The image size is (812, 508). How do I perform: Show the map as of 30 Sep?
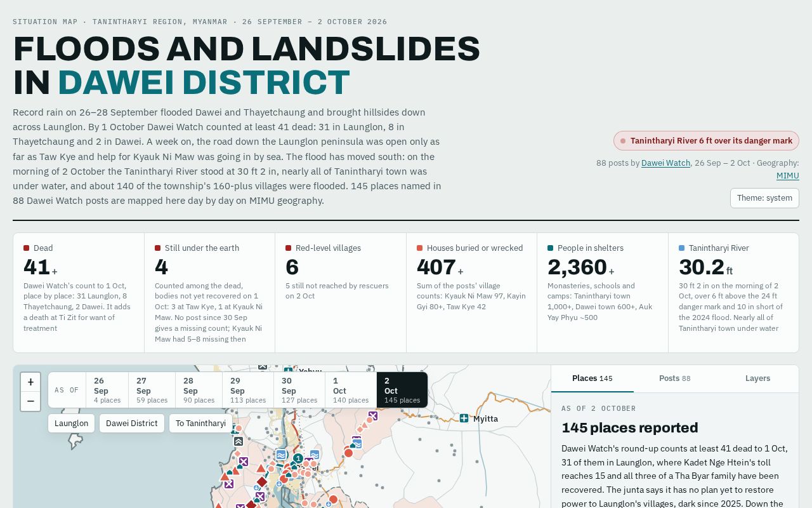pos(299,390)
